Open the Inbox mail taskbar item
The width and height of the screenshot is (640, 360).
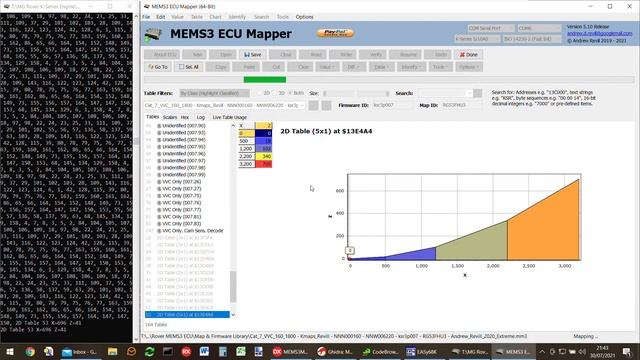pos(80,351)
